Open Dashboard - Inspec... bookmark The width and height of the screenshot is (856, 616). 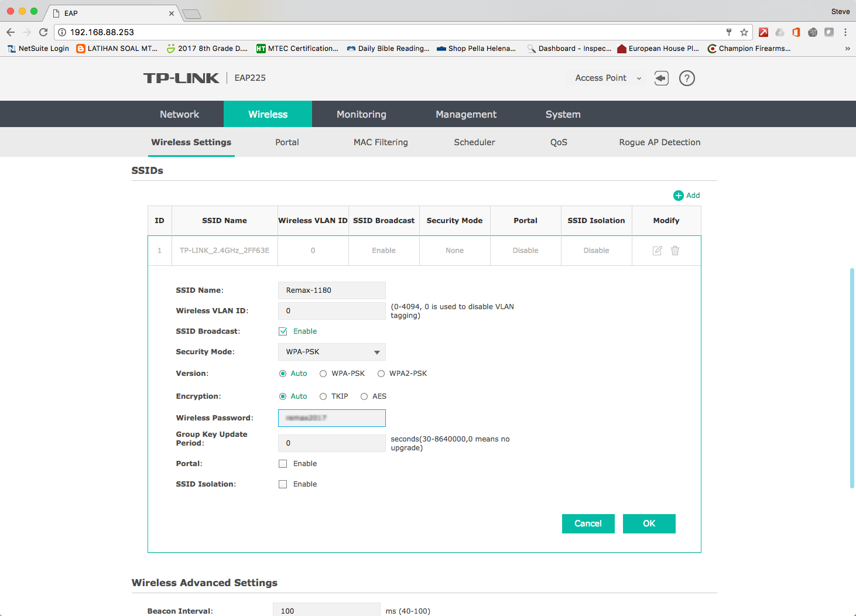coord(569,49)
